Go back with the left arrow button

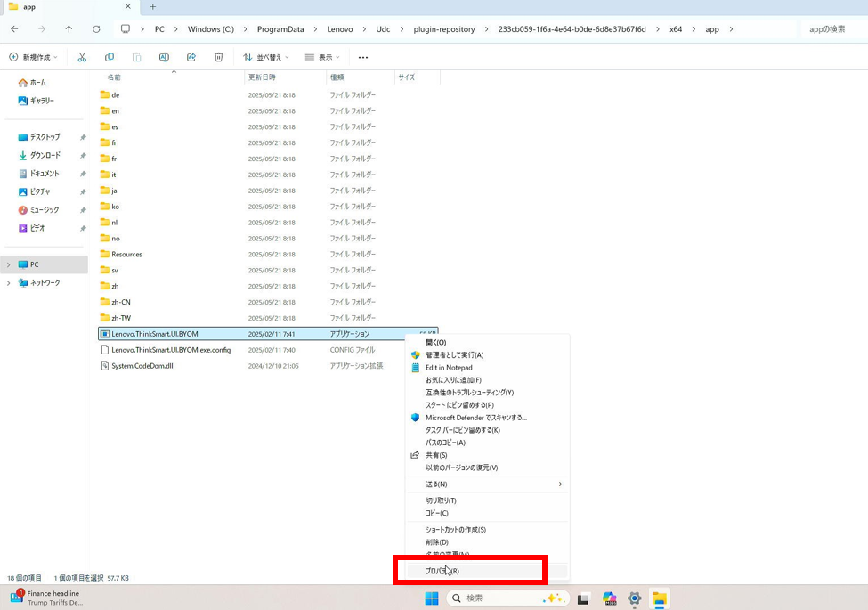(14, 28)
